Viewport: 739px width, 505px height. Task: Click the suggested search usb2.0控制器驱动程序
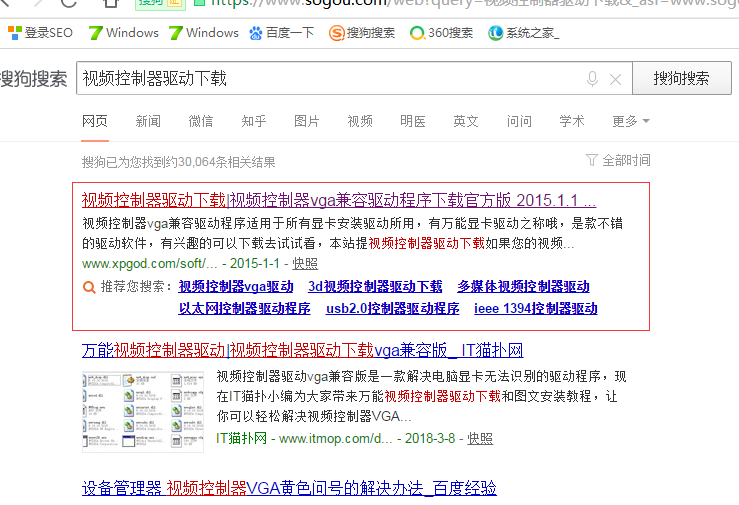392,309
